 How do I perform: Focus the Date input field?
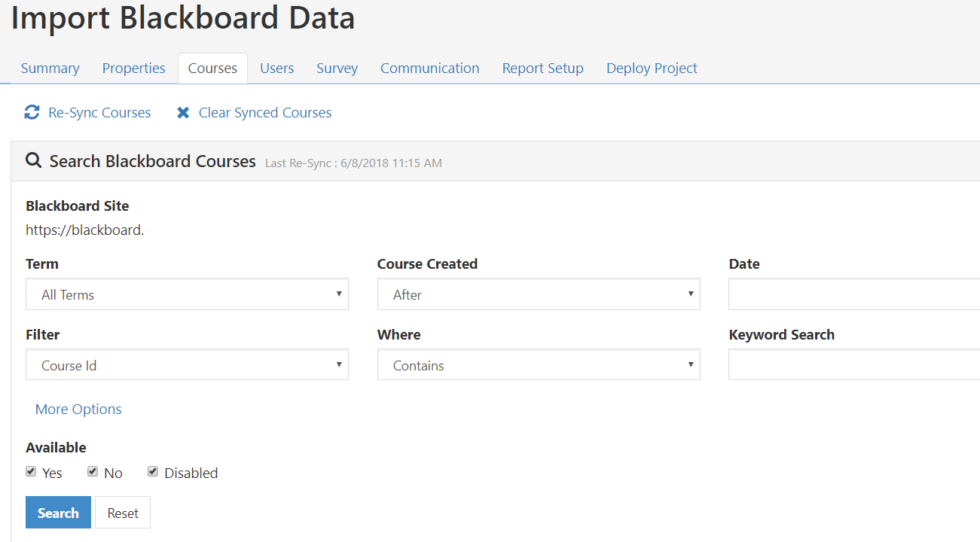tap(854, 294)
